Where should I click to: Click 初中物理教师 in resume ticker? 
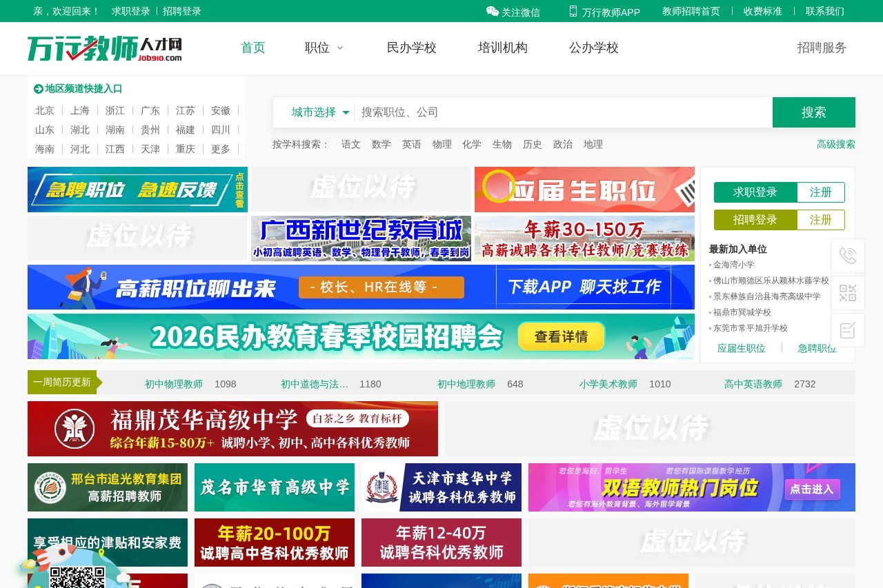tap(174, 384)
